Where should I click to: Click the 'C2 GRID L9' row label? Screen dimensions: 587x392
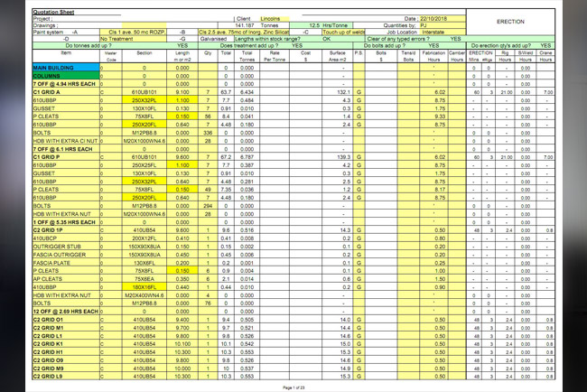tap(66, 377)
